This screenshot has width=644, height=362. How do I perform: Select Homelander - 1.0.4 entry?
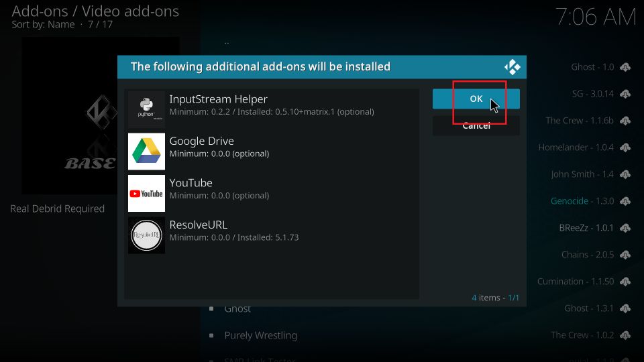tap(576, 147)
